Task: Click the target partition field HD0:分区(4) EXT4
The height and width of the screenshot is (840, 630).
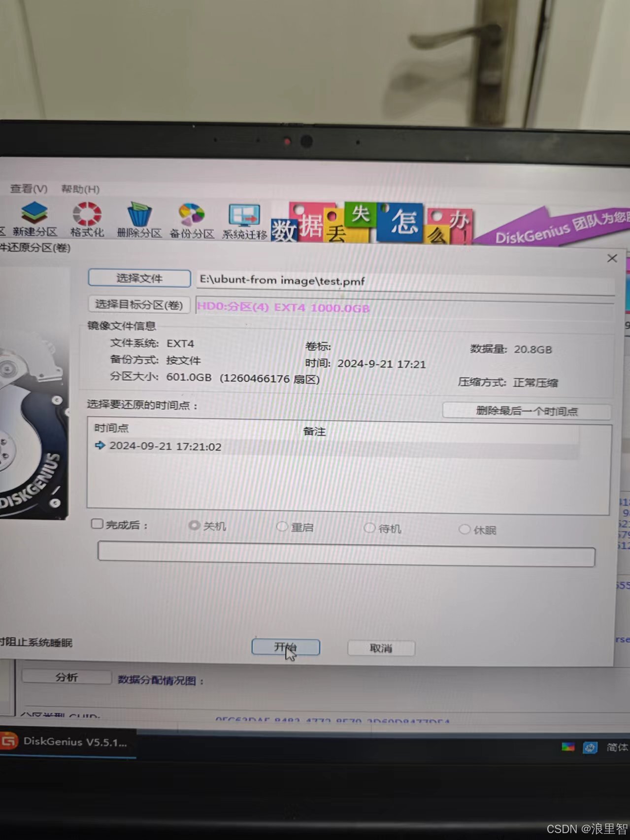Action: pyautogui.click(x=405, y=308)
